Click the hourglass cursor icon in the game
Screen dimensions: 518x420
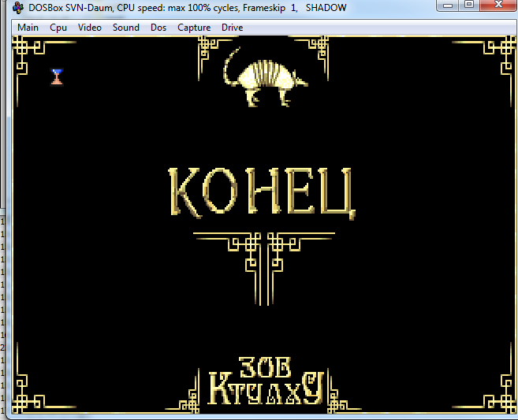(57, 77)
